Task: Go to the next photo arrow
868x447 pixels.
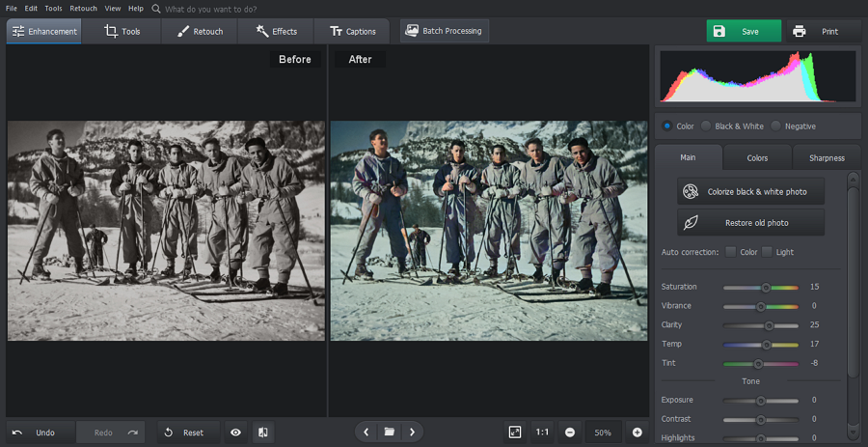Action: point(412,433)
